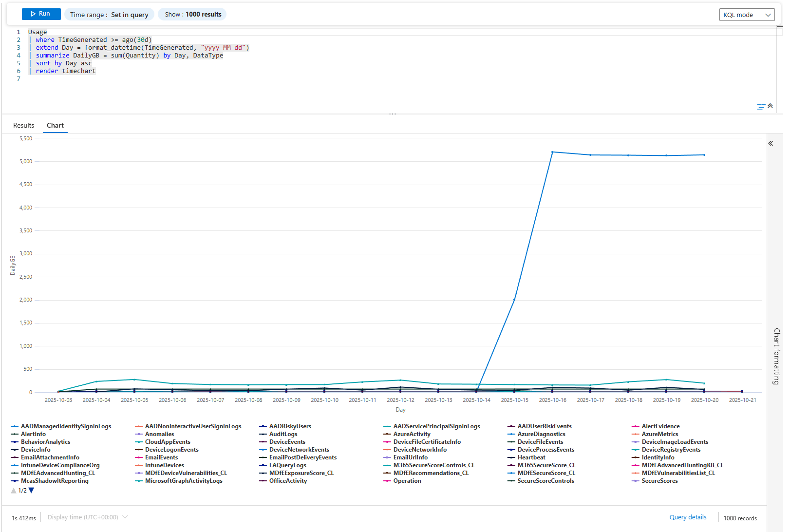Collapse query editor with double up chevron
The width and height of the screenshot is (790, 532).
click(770, 106)
